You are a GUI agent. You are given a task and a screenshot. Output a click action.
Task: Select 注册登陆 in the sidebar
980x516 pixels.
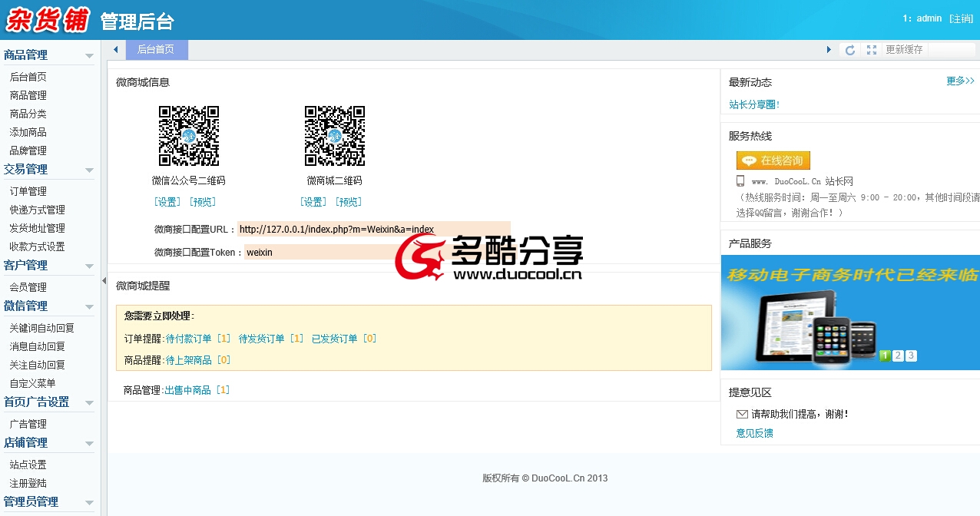click(x=28, y=483)
